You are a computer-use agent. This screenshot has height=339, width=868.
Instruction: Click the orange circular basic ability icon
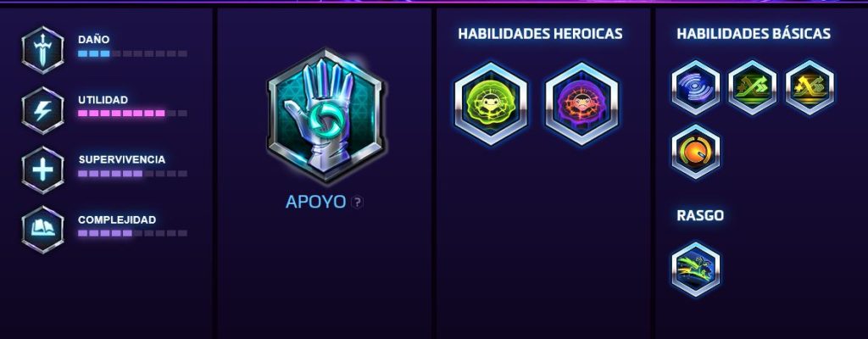tap(696, 152)
